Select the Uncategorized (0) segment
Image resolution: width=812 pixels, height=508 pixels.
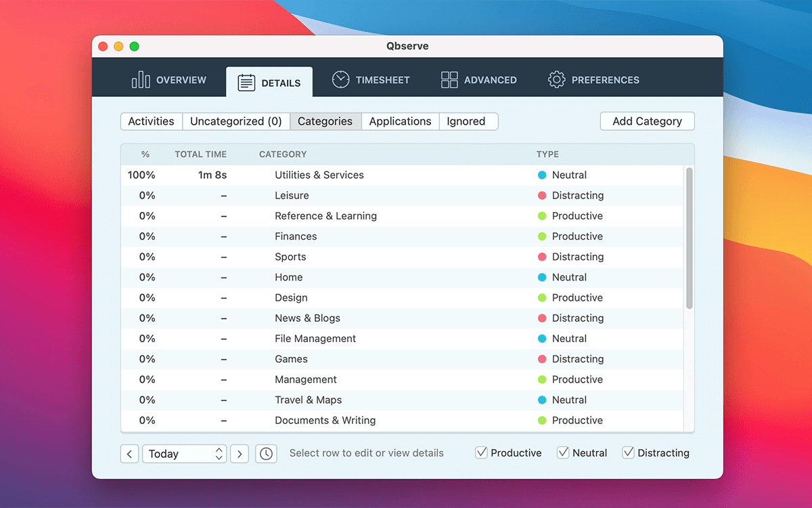click(236, 121)
